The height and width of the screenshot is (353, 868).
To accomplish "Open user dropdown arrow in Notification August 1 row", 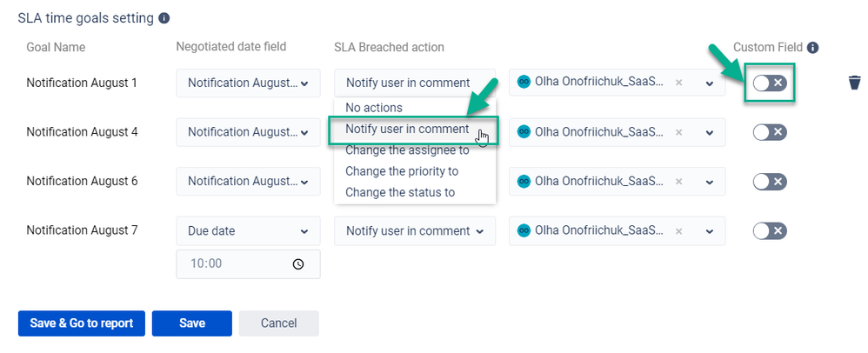I will tap(710, 83).
